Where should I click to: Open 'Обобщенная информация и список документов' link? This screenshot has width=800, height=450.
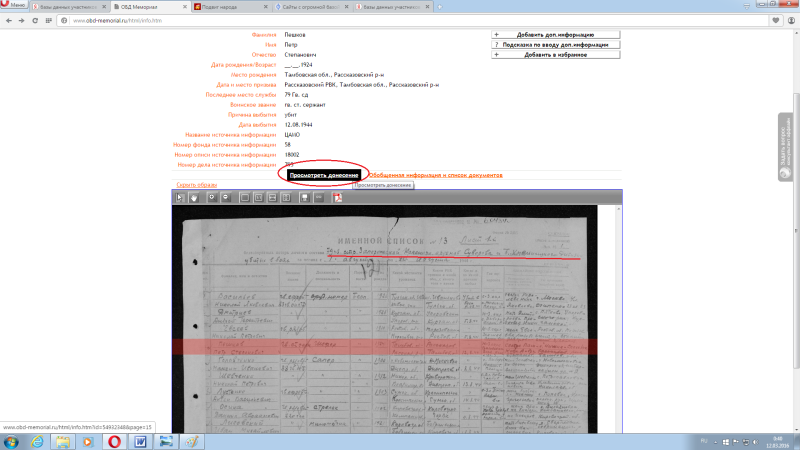click(436, 175)
